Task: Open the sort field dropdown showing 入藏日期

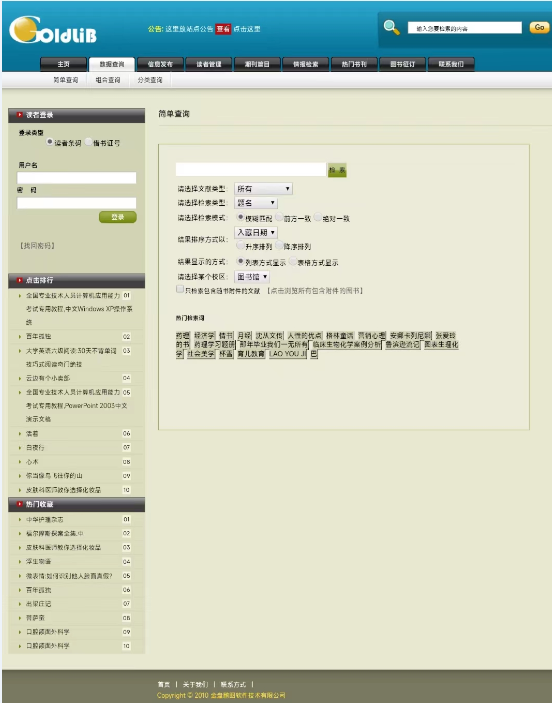Action: (x=256, y=232)
